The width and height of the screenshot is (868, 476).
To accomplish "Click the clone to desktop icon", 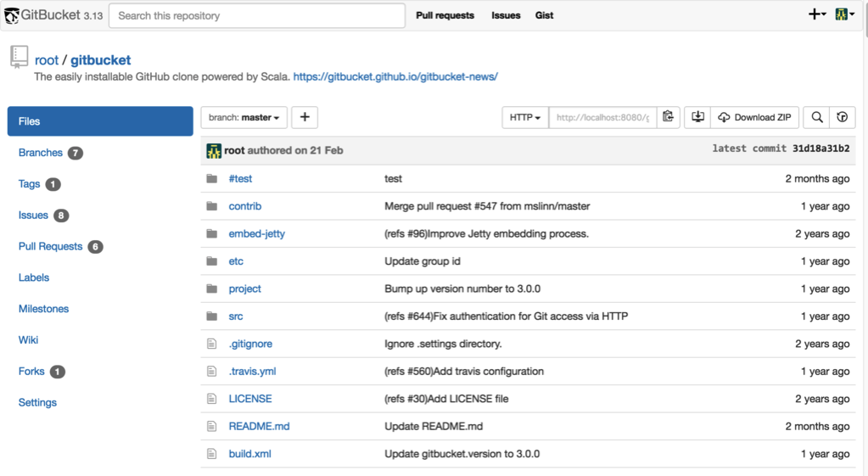I will pyautogui.click(x=697, y=117).
